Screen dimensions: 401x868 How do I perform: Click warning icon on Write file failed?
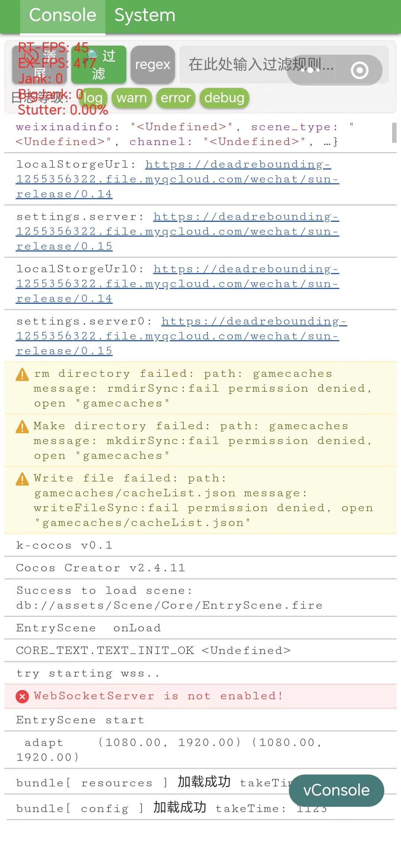click(22, 479)
